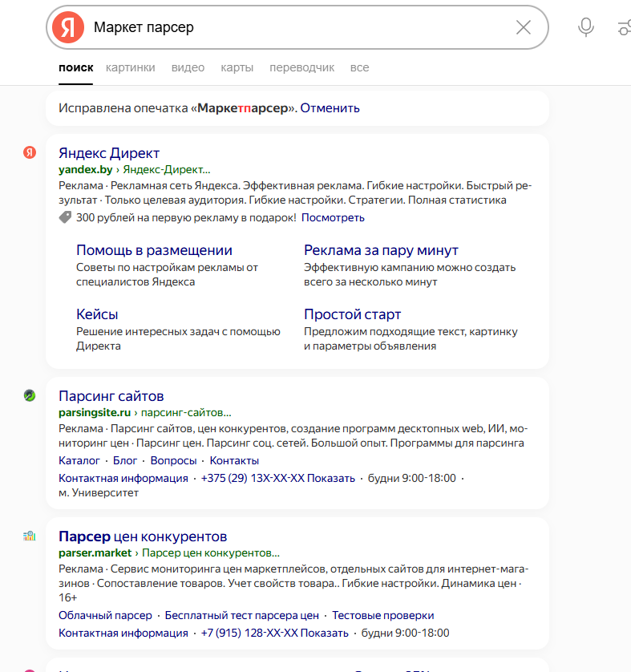This screenshot has width=631, height=672.
Task: Open Бесплатный тест парсера цен sitelink
Action: [242, 615]
